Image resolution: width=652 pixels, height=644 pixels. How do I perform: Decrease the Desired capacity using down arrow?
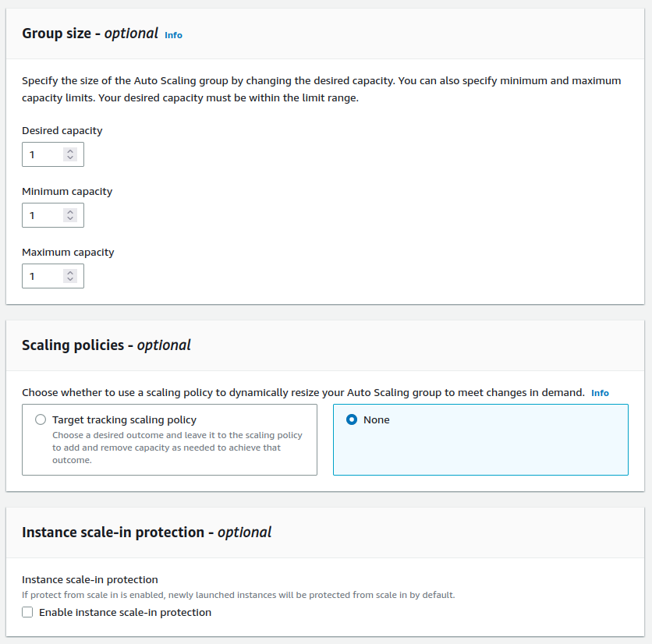70,158
